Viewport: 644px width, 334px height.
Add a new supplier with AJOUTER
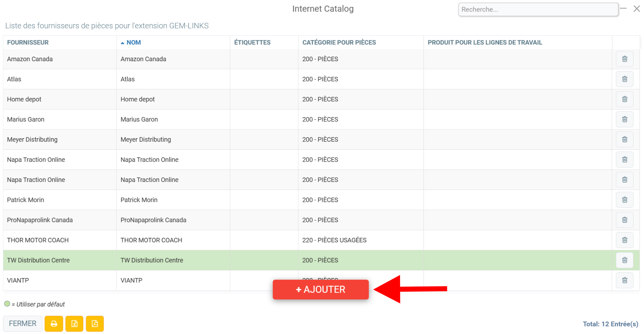tap(321, 290)
